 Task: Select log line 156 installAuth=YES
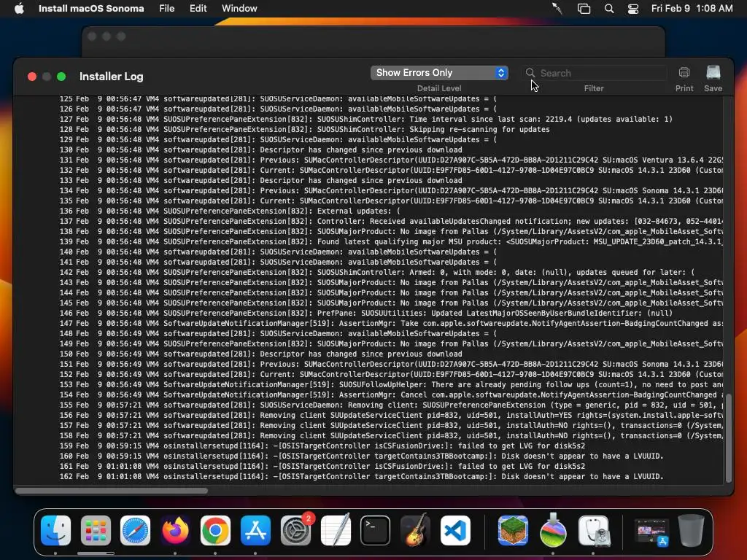pyautogui.click(x=391, y=415)
